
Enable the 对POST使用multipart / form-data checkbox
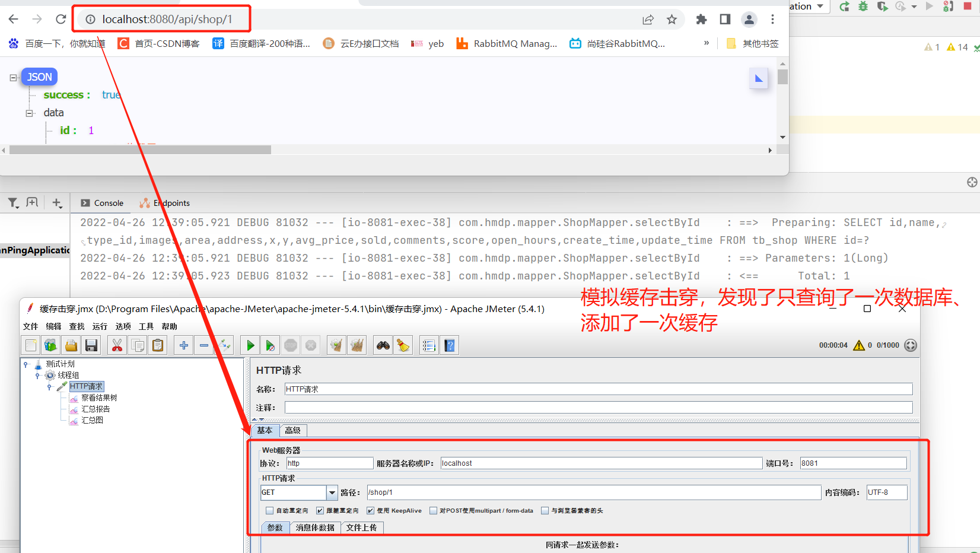coord(434,510)
